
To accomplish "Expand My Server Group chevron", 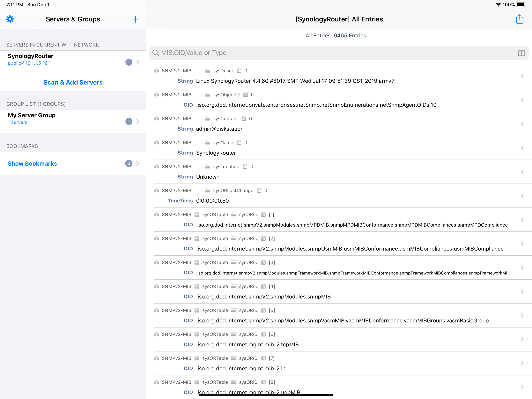I will [137, 121].
